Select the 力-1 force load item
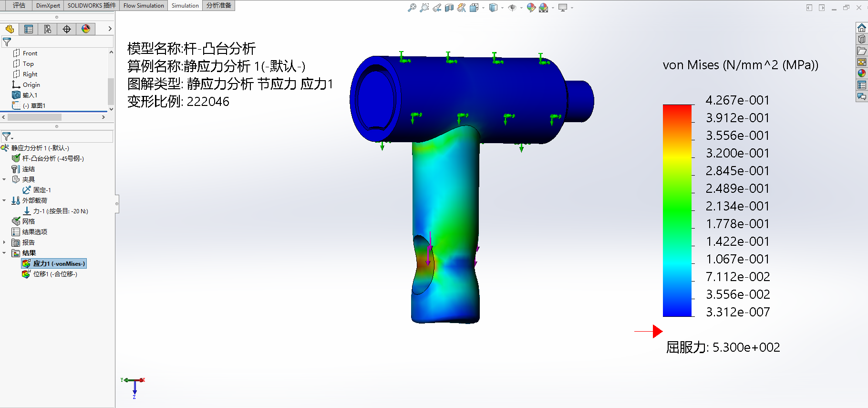The width and height of the screenshot is (868, 408). click(56, 211)
